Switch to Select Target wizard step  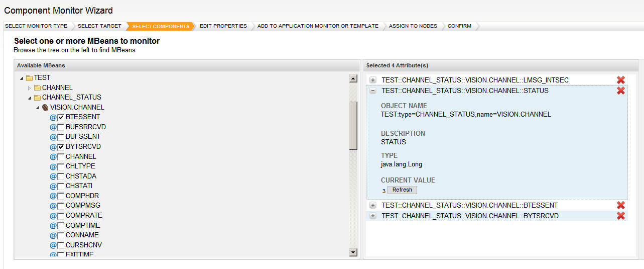pos(99,26)
